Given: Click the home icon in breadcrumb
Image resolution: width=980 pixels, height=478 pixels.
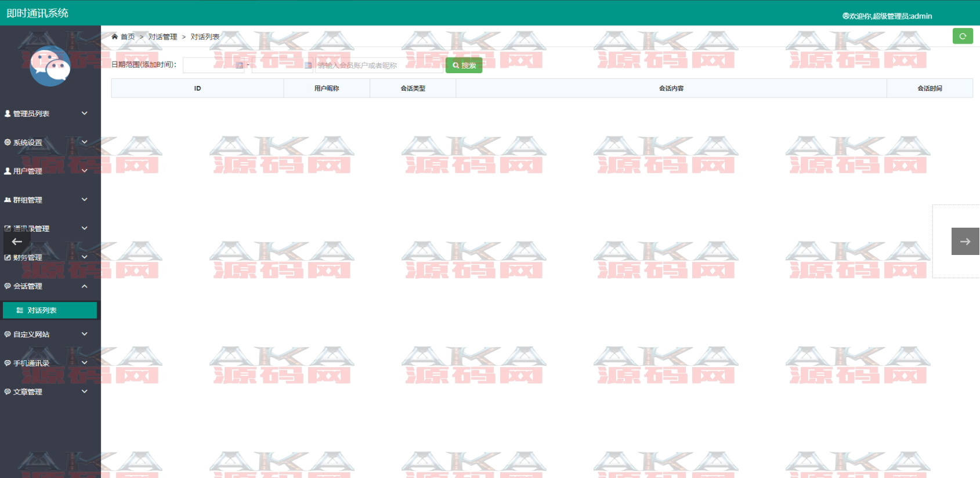Looking at the screenshot, I should (x=115, y=37).
